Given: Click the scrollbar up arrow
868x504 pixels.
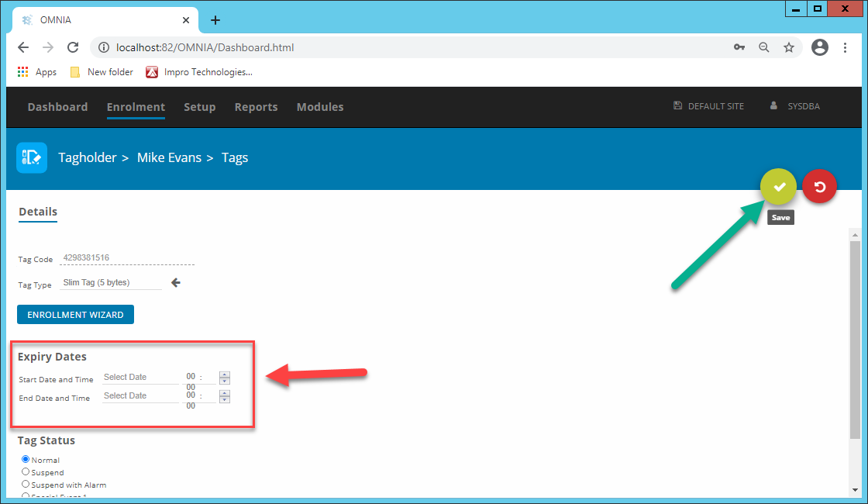Looking at the screenshot, I should (856, 236).
